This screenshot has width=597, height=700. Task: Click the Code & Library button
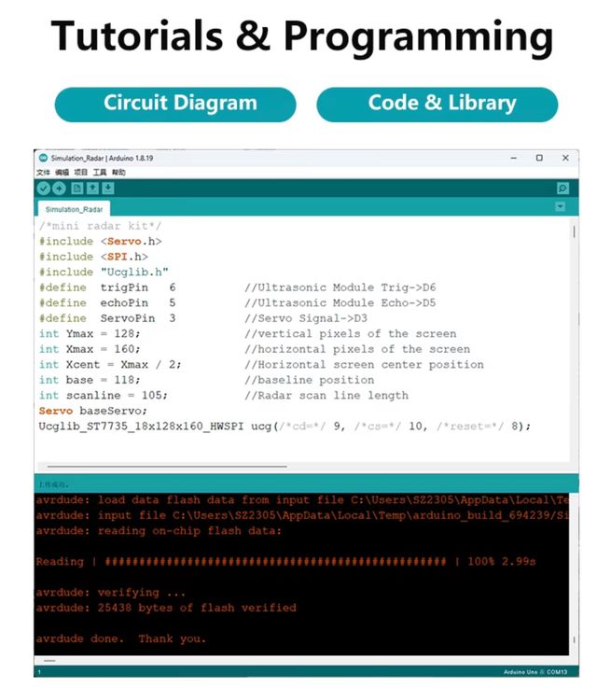coord(437,104)
